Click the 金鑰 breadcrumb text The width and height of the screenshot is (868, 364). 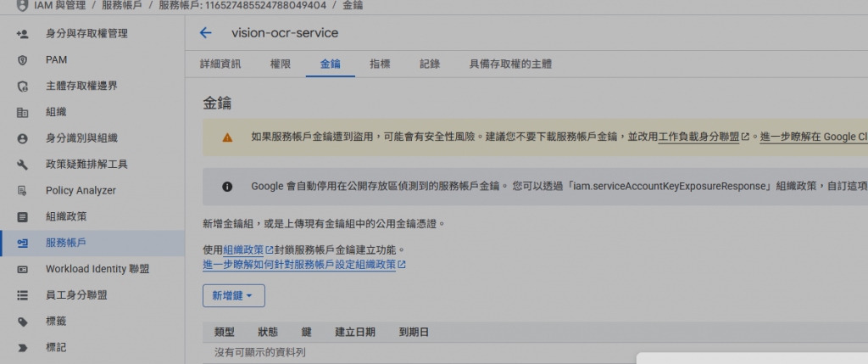[x=353, y=6]
